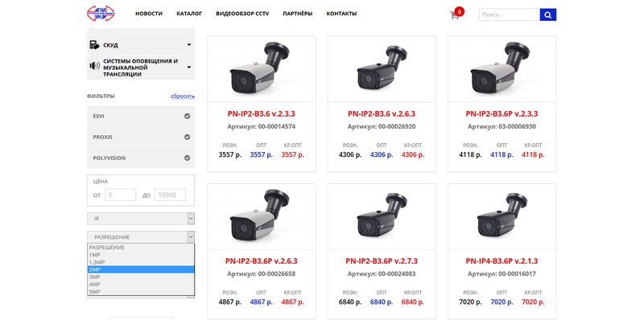Select 1.3MP resolution option
Viewport: 644px width, 320px height.
click(141, 262)
